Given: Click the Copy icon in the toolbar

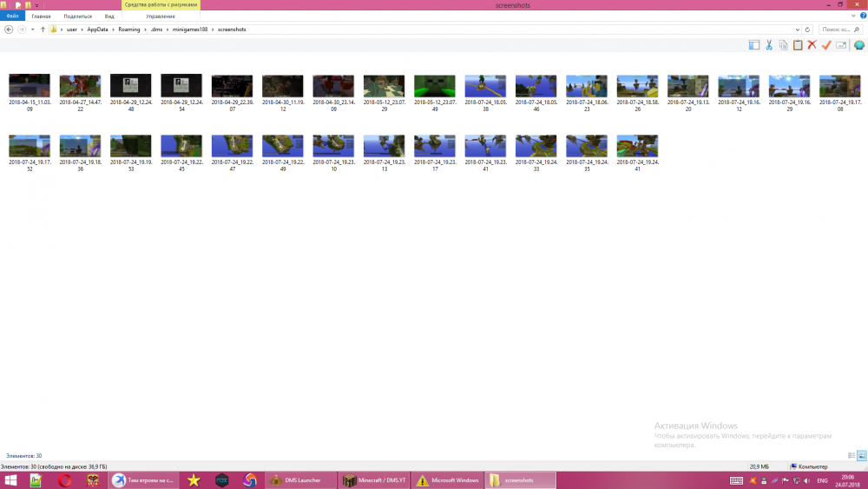Looking at the screenshot, I should point(783,45).
